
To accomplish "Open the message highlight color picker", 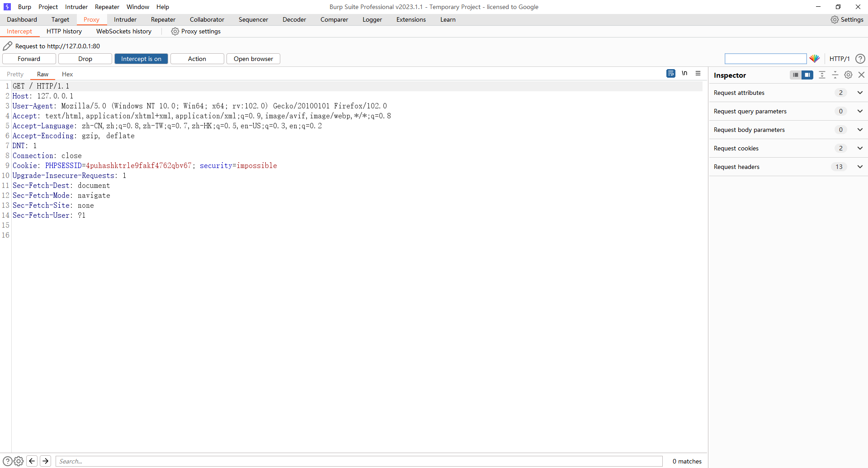I will pyautogui.click(x=815, y=59).
